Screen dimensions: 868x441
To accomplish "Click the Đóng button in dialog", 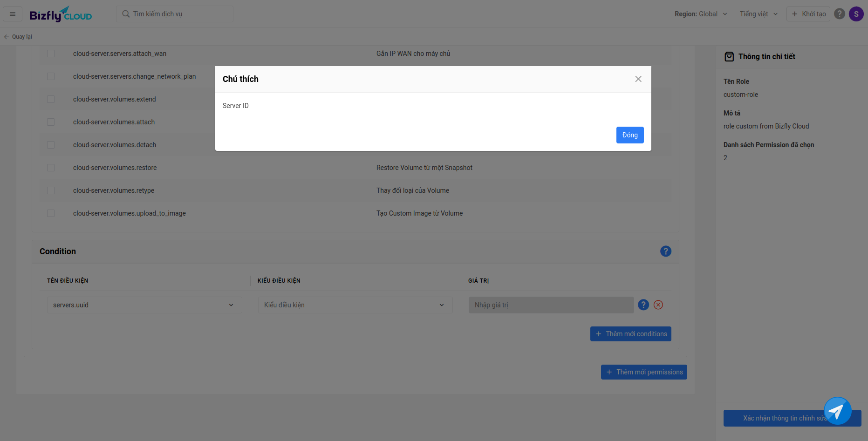I will pyautogui.click(x=629, y=135).
